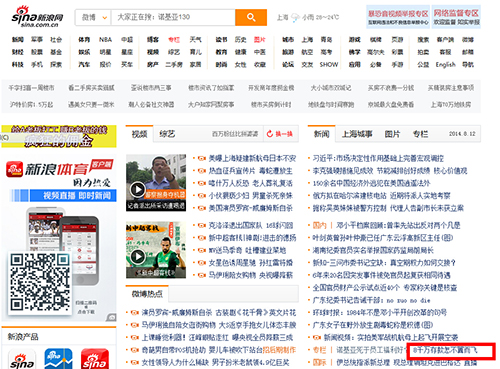The height and width of the screenshot is (369, 500).
Task: Click camera icon beside 奇葩男自带POS机抢劫
Action: coord(134,350)
